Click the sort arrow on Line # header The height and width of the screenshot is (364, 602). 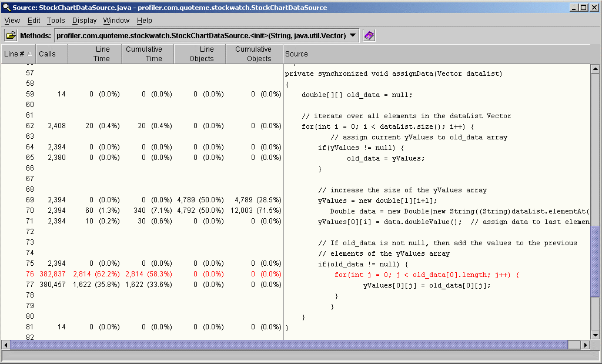click(30, 54)
